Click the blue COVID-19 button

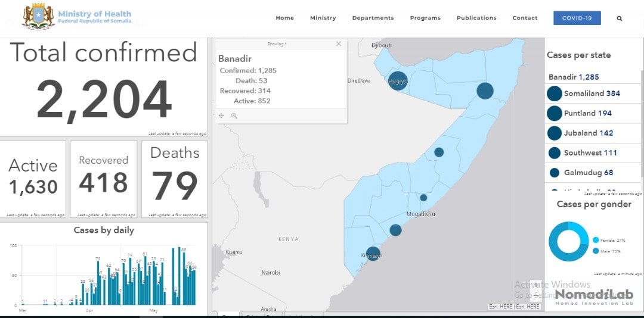click(x=577, y=18)
